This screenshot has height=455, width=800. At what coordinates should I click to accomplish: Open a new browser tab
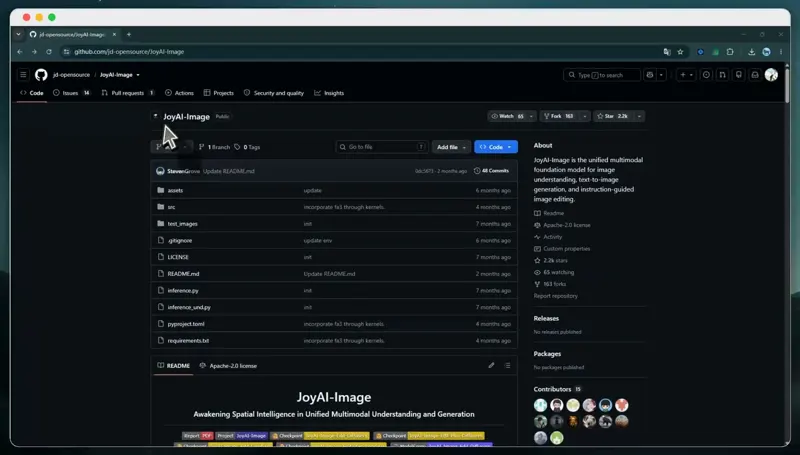tap(129, 34)
